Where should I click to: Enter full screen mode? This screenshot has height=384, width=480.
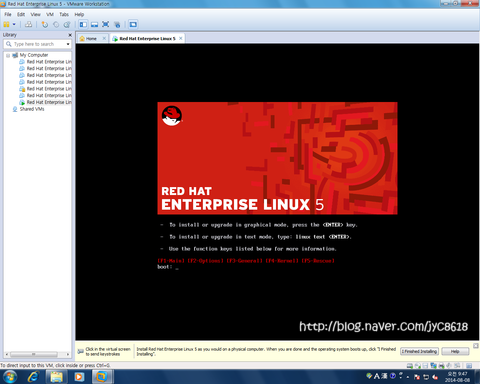click(x=106, y=24)
